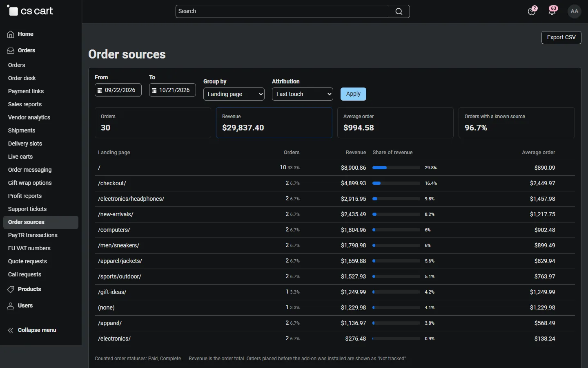Image resolution: width=588 pixels, height=368 pixels.
Task: Click the search magnifier icon
Action: click(399, 11)
